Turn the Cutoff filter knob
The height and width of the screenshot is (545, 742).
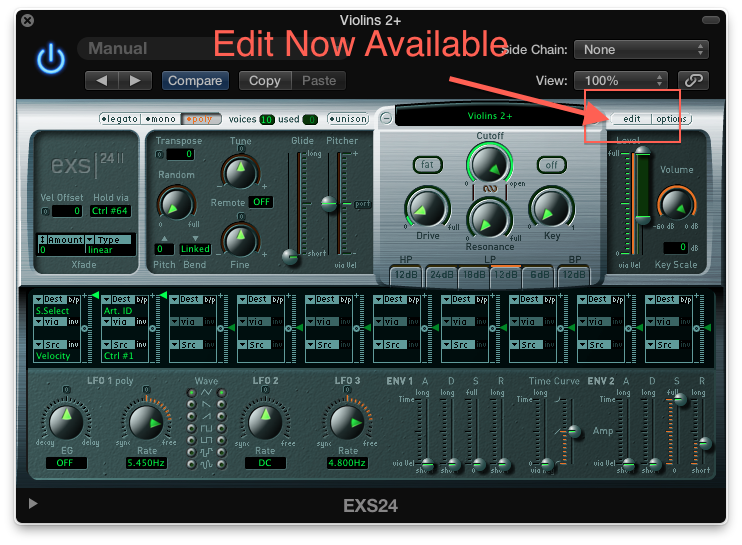tap(487, 164)
